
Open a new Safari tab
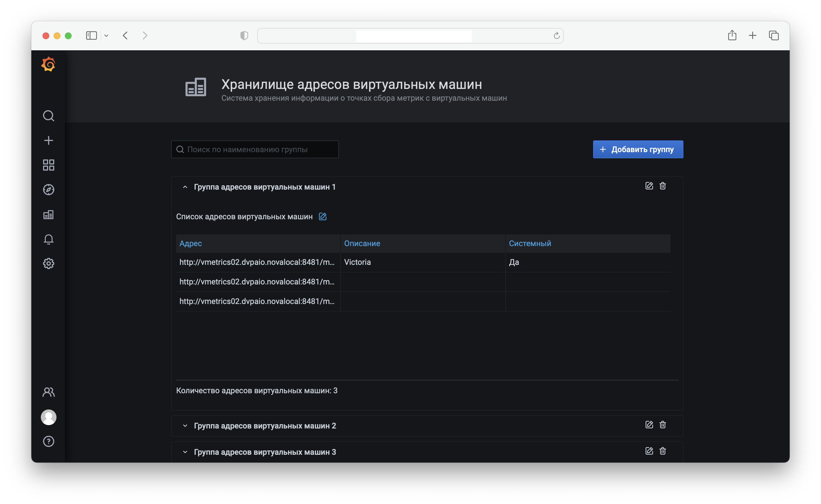[x=753, y=35]
